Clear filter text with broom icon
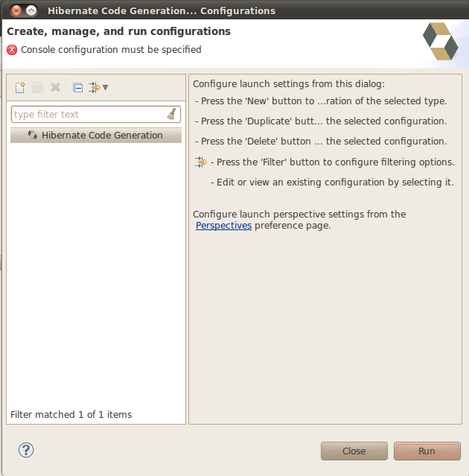The height and width of the screenshot is (476, 469). [172, 115]
